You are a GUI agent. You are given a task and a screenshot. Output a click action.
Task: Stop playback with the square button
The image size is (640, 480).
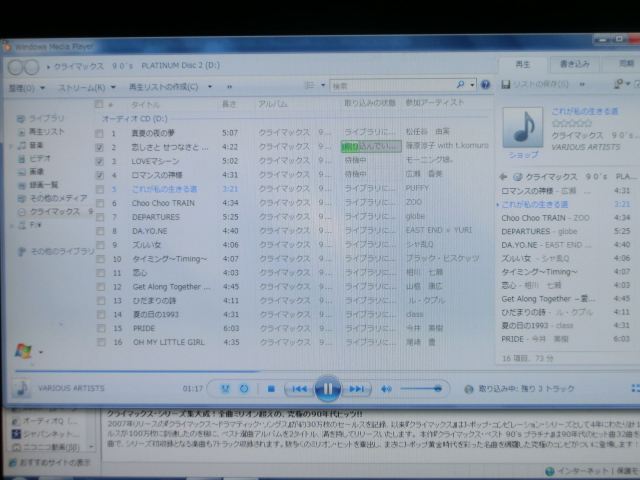[271, 389]
